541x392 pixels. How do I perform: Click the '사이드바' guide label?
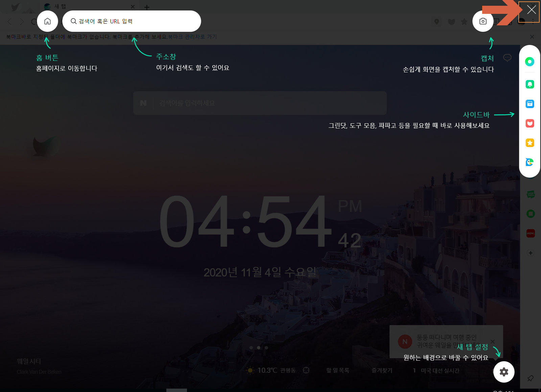pos(476,115)
